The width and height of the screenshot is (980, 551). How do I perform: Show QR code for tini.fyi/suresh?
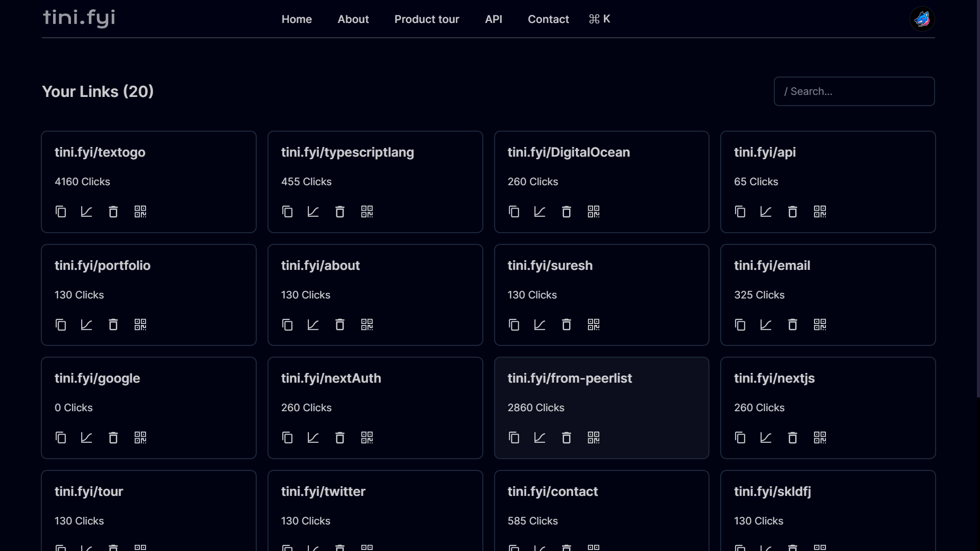coord(594,325)
